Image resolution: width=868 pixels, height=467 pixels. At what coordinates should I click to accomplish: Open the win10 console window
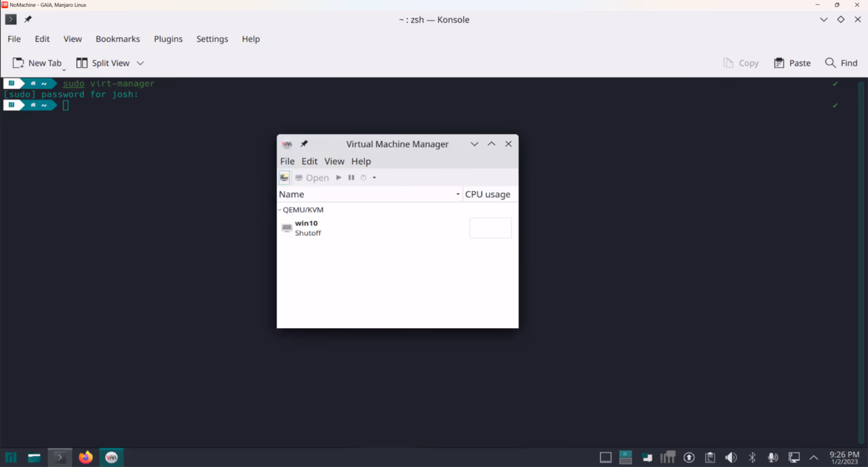(x=313, y=178)
